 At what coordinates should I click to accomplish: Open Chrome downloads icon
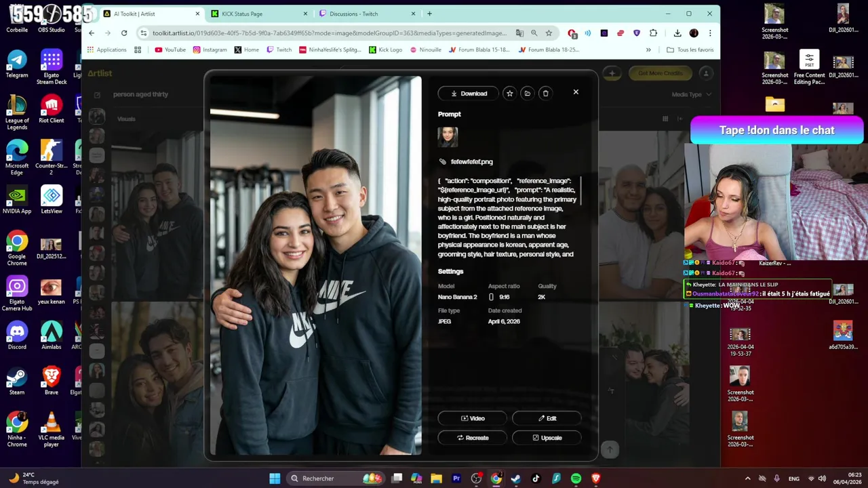(x=677, y=33)
